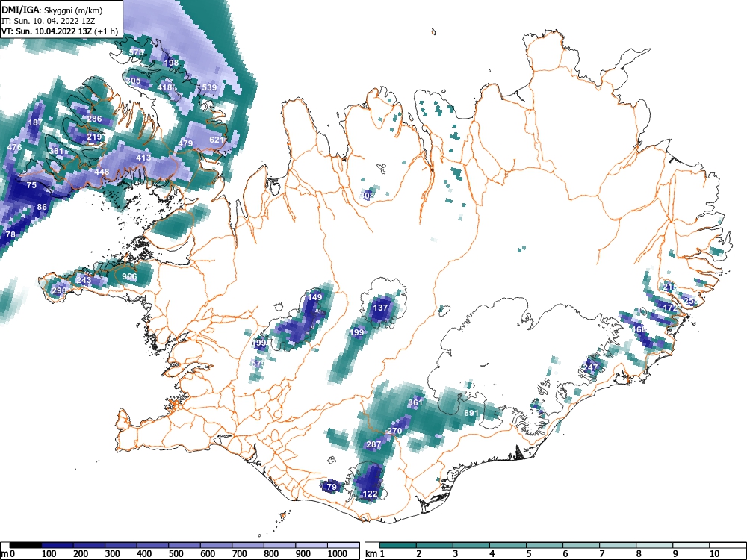Click the visibility value 137 on the map

coord(381,308)
